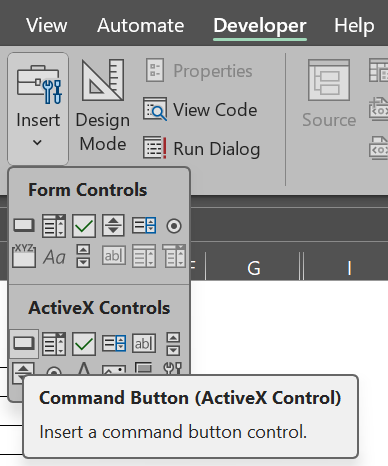Insert an ActiveX command button

(24, 343)
